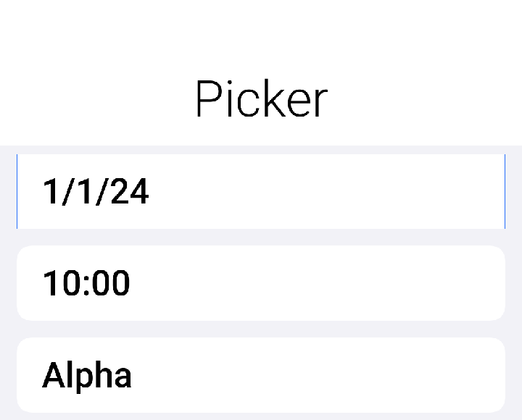Click the 10:00 time field
Screen dimensions: 522x420
261,283
